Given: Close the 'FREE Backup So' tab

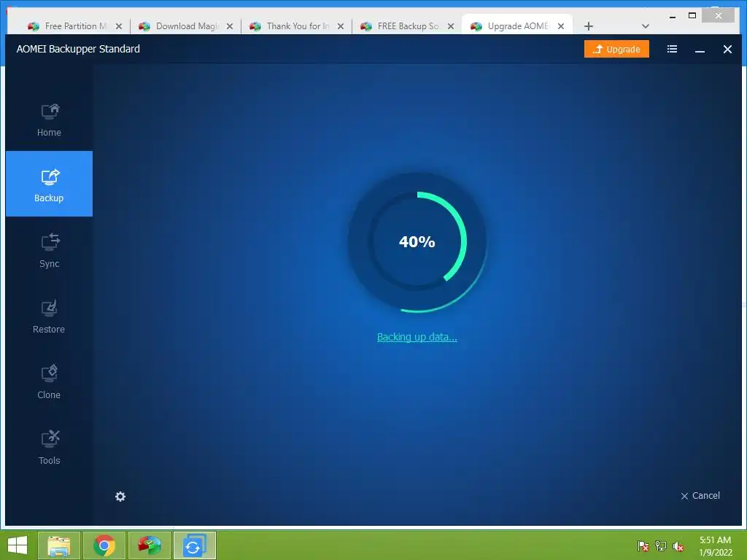Looking at the screenshot, I should click(x=451, y=26).
